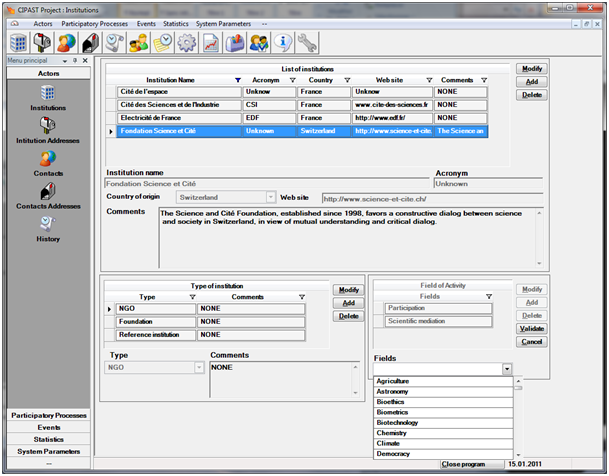This screenshot has width=609, height=476.
Task: Filter the Institution Name column
Action: 238,80
